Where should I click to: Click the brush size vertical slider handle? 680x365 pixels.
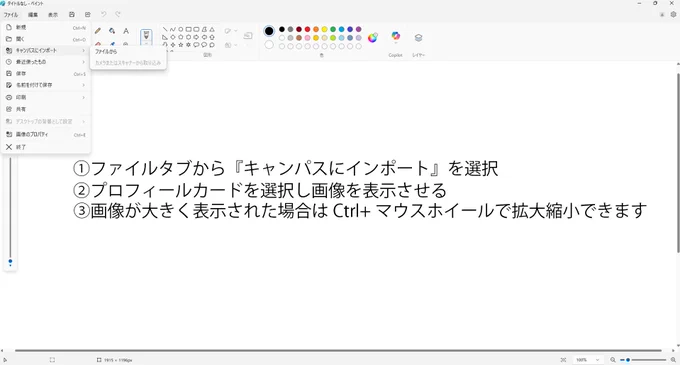(10, 262)
